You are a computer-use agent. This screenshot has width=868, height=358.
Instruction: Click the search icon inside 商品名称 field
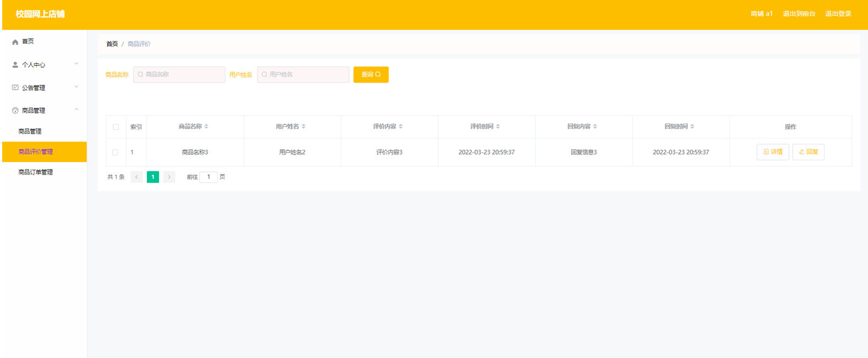tap(140, 74)
